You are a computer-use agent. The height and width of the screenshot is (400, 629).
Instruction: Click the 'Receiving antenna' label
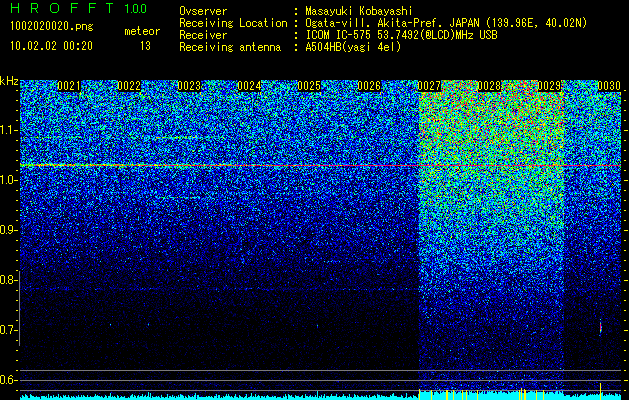click(x=230, y=47)
